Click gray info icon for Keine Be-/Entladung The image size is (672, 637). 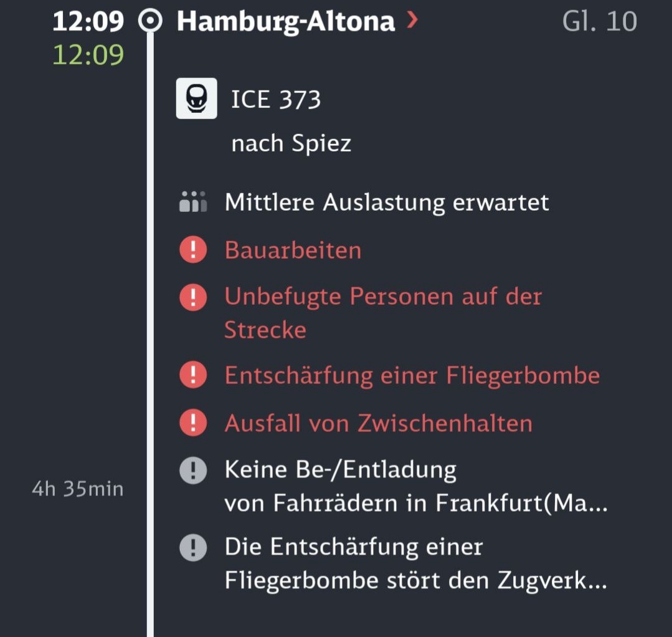tap(193, 470)
